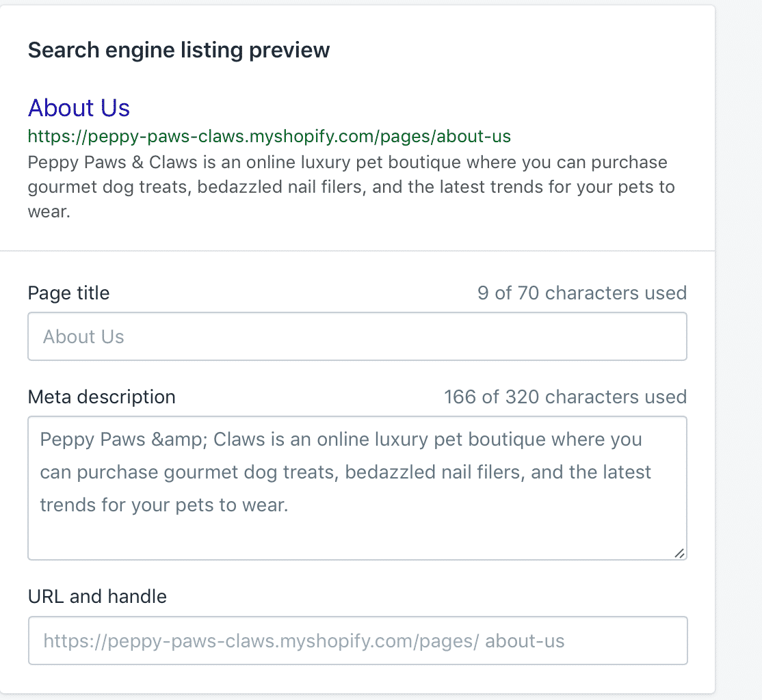The image size is (762, 700).
Task: Click the URL and handle input field
Action: [x=358, y=641]
